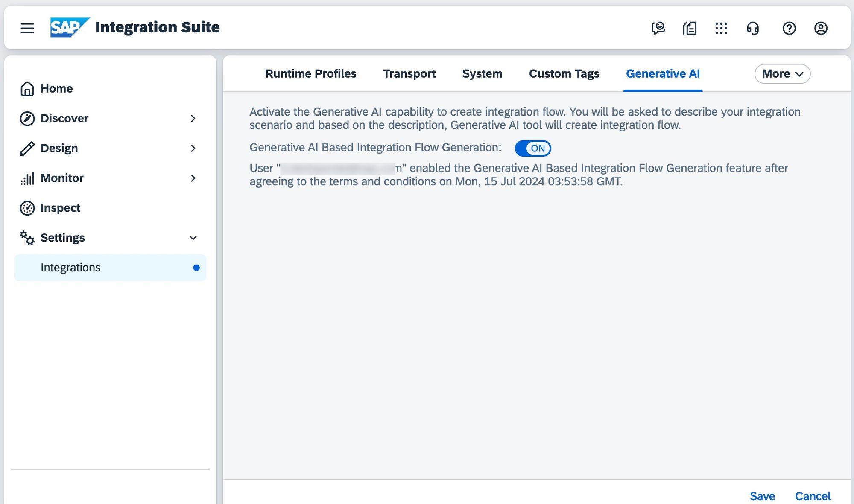Open the user profile avatar icon

(820, 28)
